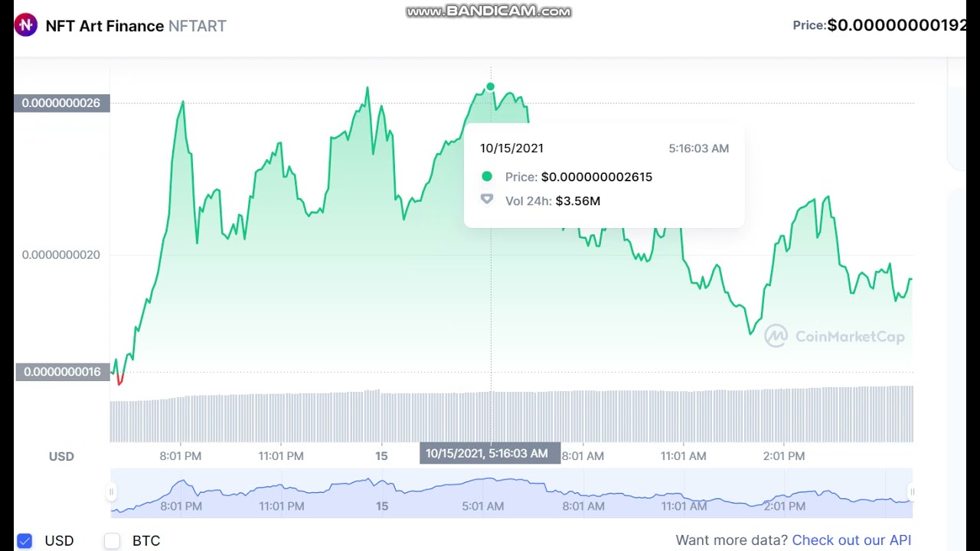The image size is (980, 551).
Task: Click the green price dot in tooltip
Action: click(487, 177)
